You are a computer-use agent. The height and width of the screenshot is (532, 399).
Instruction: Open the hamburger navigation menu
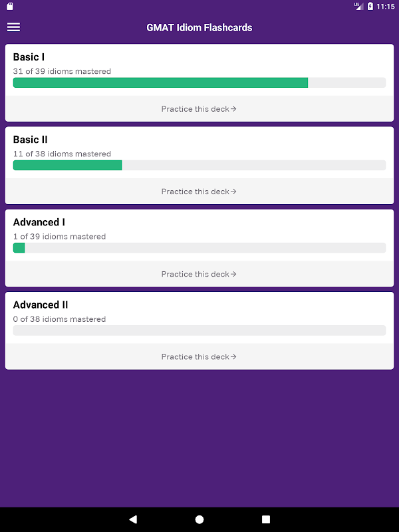point(13,27)
